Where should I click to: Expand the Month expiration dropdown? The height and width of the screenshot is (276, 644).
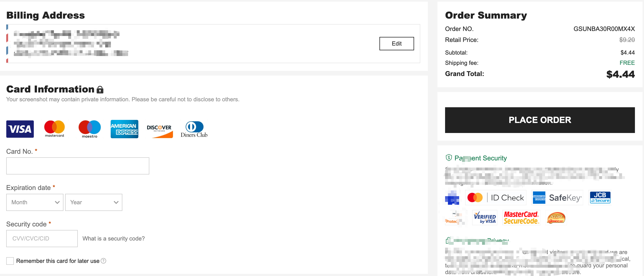click(35, 202)
